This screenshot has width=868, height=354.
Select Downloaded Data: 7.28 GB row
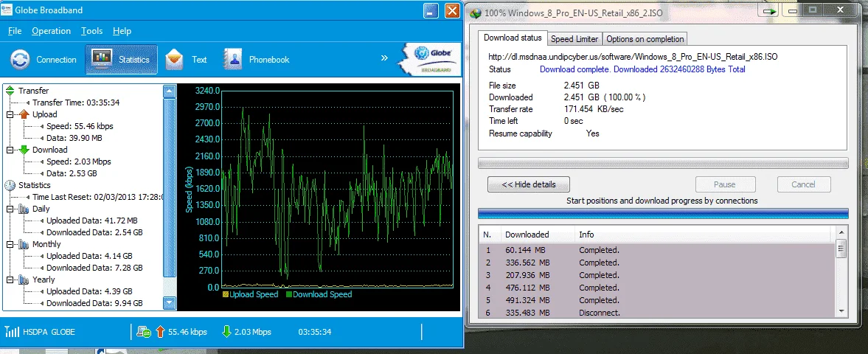[94, 268]
